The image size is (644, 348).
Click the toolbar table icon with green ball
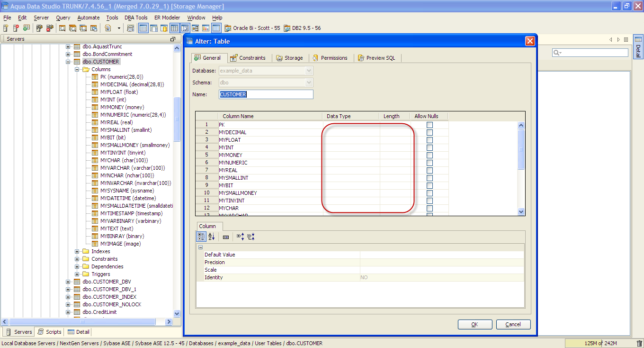tap(26, 28)
